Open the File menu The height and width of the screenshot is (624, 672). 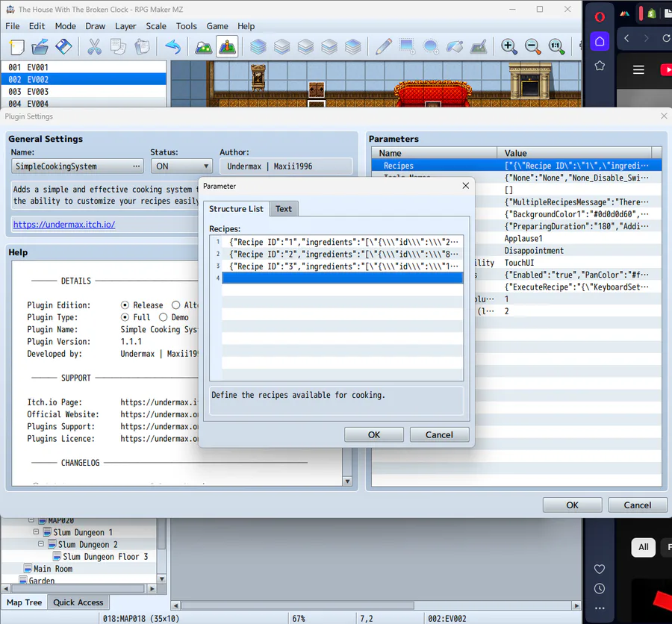13,26
